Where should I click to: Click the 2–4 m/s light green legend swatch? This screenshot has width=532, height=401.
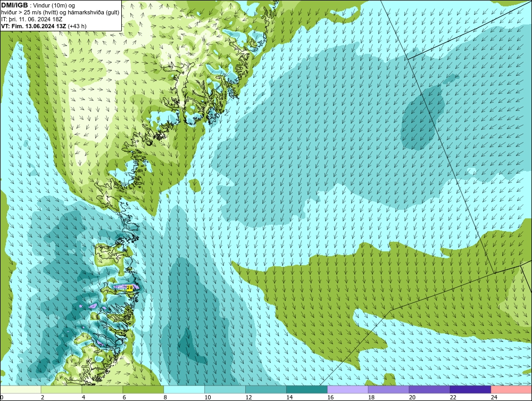(x=61, y=389)
